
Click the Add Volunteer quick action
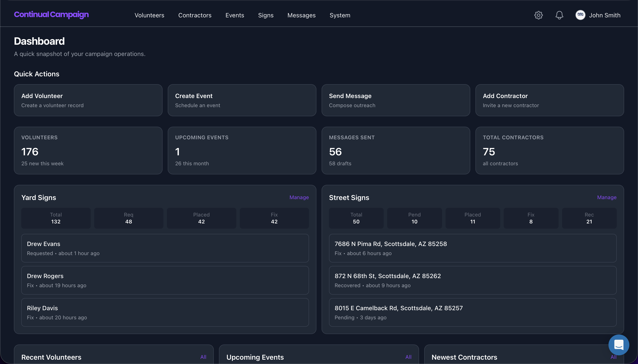[x=88, y=100]
